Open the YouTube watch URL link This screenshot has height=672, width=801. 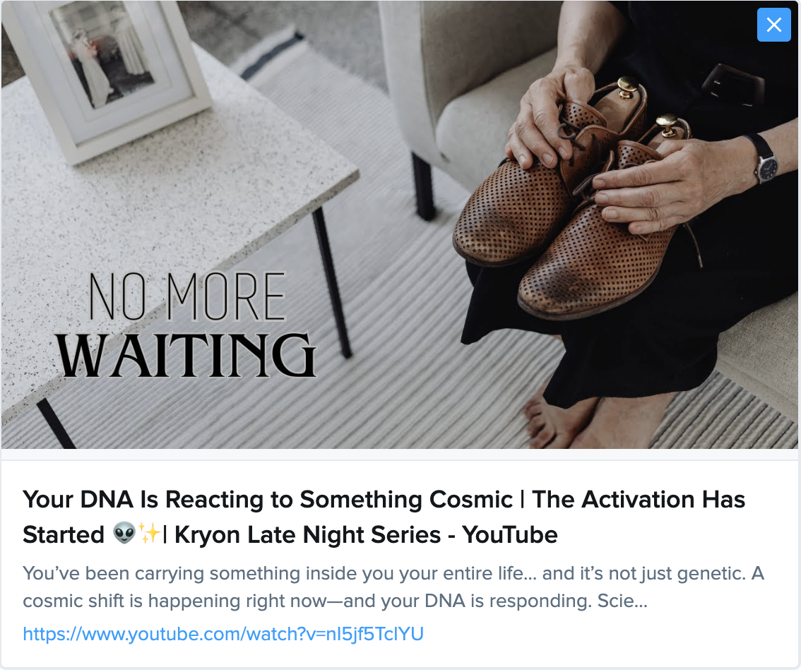pyautogui.click(x=223, y=633)
